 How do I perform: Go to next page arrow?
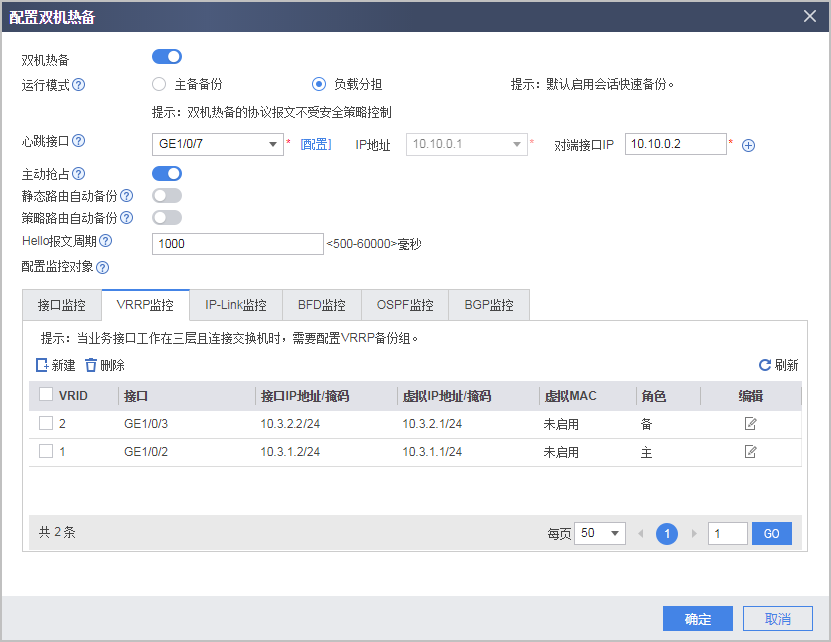(694, 533)
